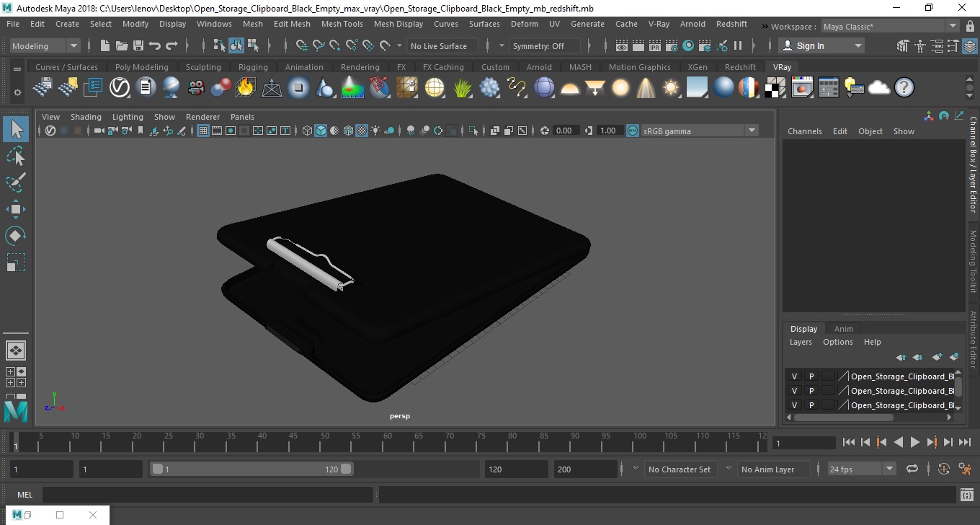Image resolution: width=980 pixels, height=525 pixels.
Task: Open the viewport Shading menu
Action: click(86, 117)
